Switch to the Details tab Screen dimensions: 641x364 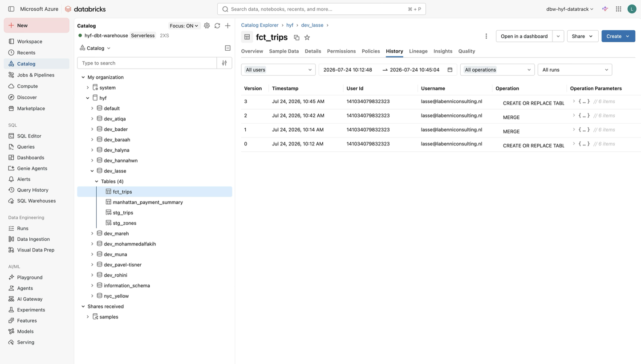point(313,51)
